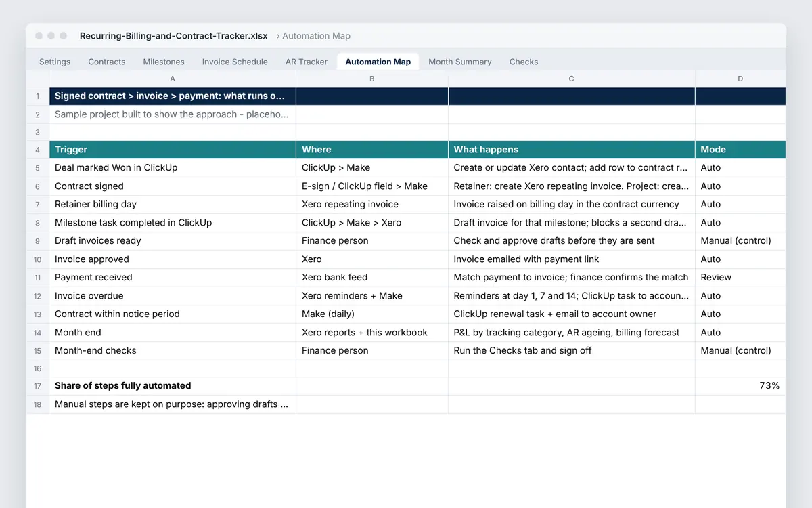Click the '73%' value cell
This screenshot has height=508, width=812.
click(x=740, y=386)
